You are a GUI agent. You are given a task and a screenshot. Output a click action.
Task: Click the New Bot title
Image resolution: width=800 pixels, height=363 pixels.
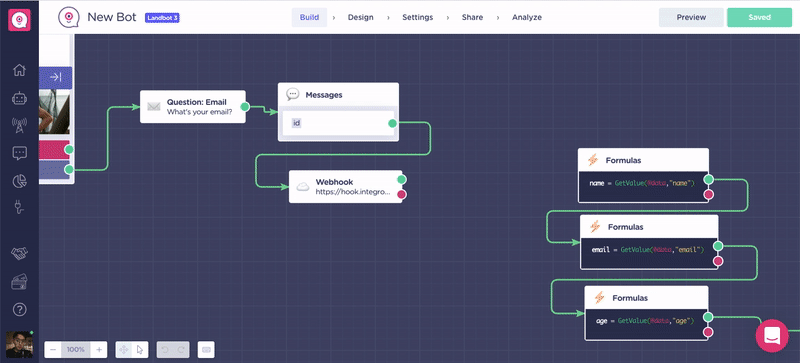[x=112, y=17]
